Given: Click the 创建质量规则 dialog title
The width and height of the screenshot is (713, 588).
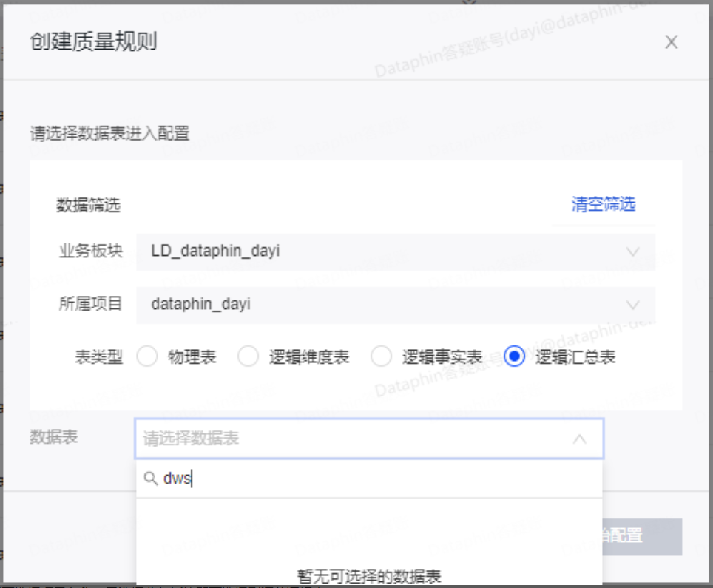Looking at the screenshot, I should tap(93, 42).
